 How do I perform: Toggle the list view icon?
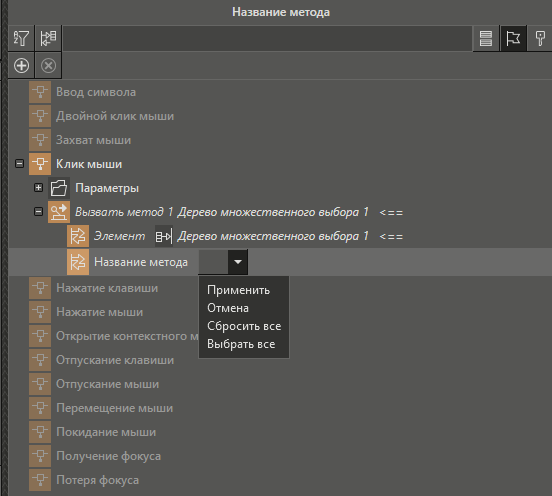(486, 38)
